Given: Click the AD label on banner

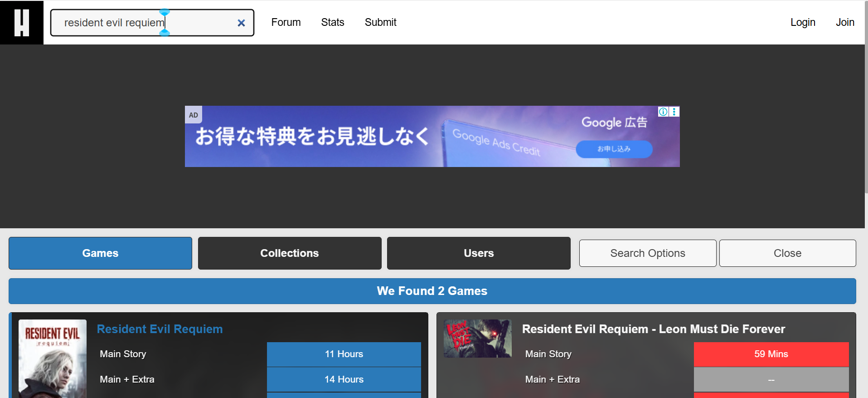Looking at the screenshot, I should [x=194, y=115].
